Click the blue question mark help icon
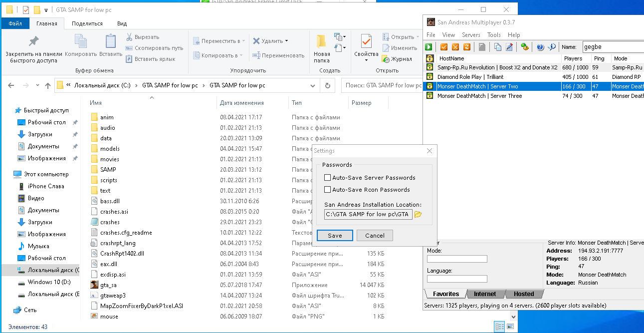 [x=540, y=47]
